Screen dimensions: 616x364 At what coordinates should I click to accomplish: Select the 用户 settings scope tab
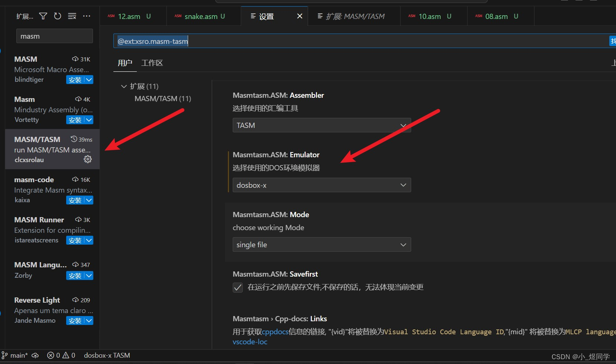[x=125, y=63]
